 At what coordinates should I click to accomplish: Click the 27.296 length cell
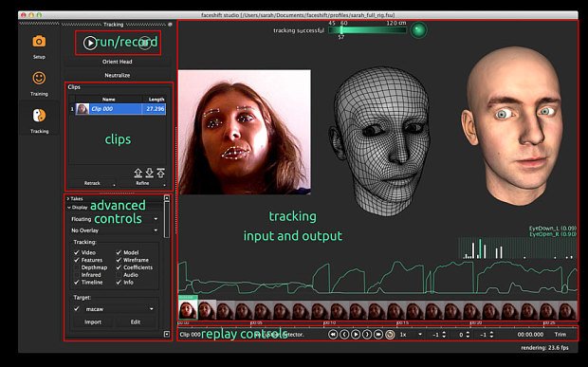[x=155, y=109]
